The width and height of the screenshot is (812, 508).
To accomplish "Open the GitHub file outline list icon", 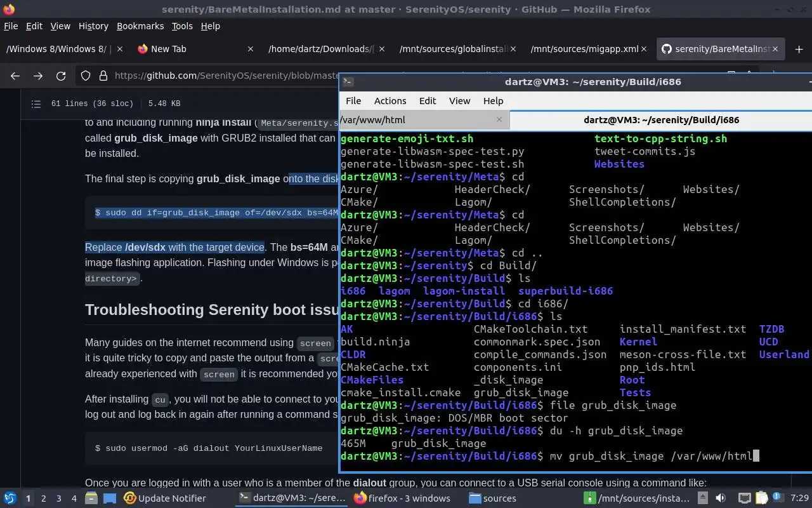I will click(x=36, y=104).
